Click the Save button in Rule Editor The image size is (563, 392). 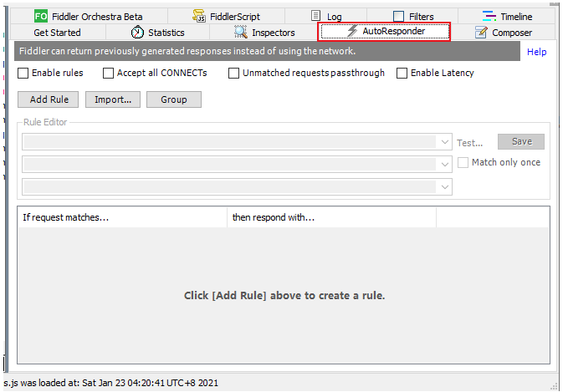(x=521, y=141)
